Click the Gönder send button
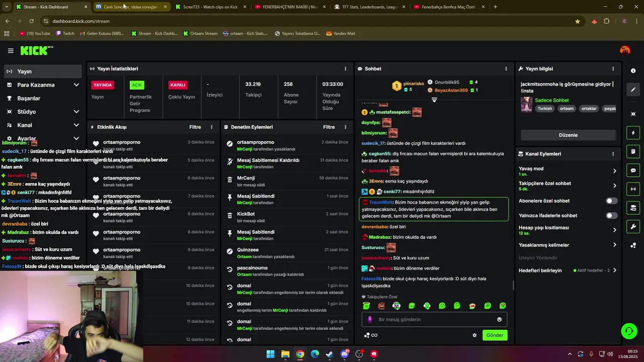 point(495,335)
